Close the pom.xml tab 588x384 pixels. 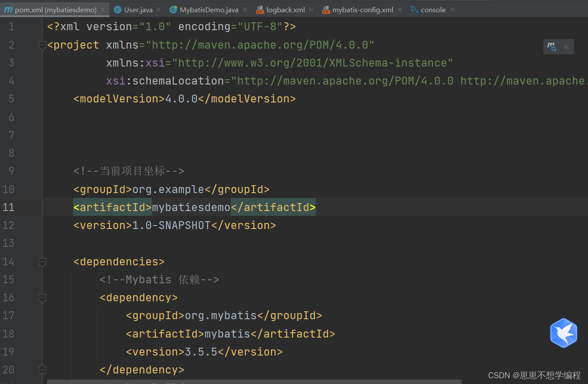click(x=103, y=10)
